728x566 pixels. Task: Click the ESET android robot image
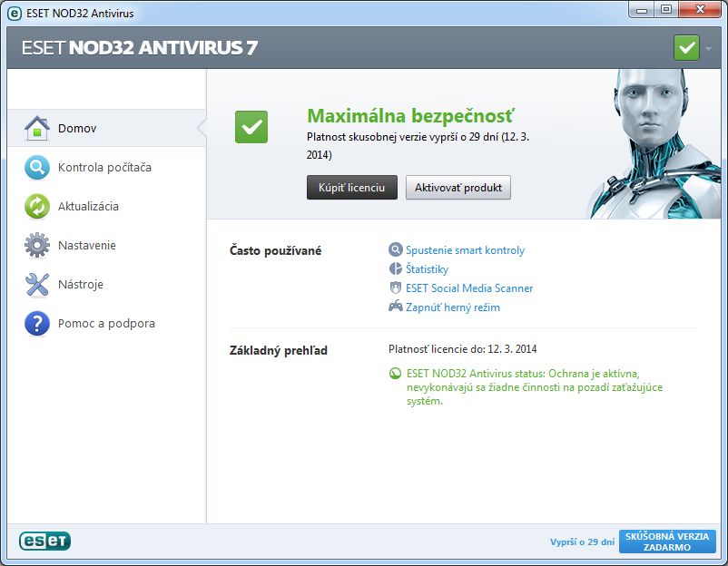pos(654,144)
